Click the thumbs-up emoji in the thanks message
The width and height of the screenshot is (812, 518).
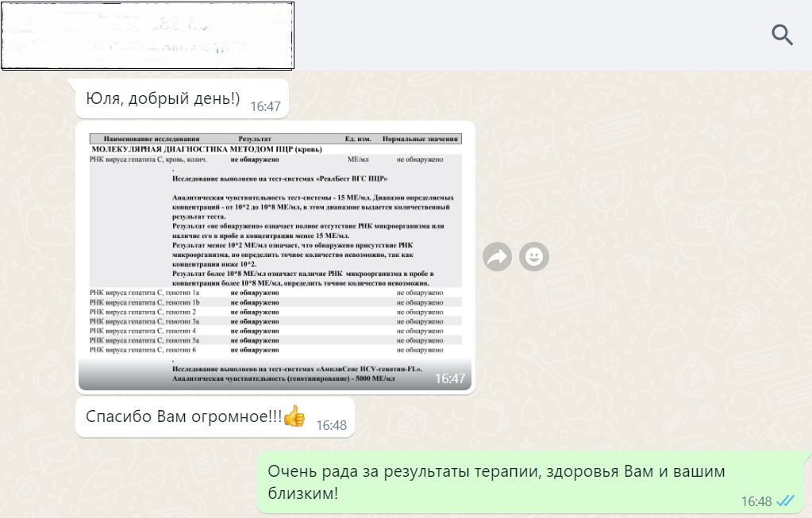[294, 416]
